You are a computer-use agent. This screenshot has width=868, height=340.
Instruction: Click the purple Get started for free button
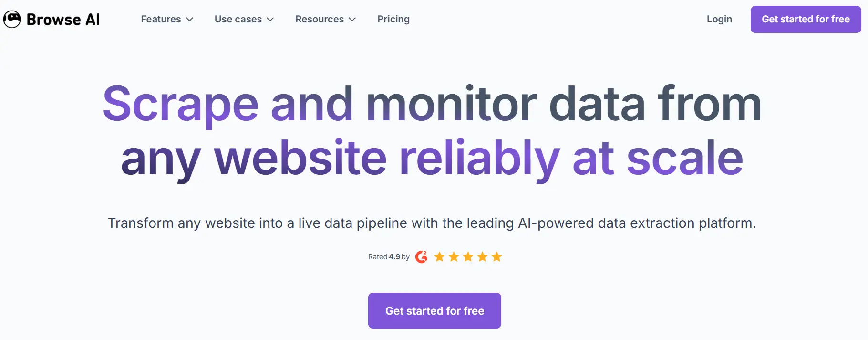click(x=434, y=310)
